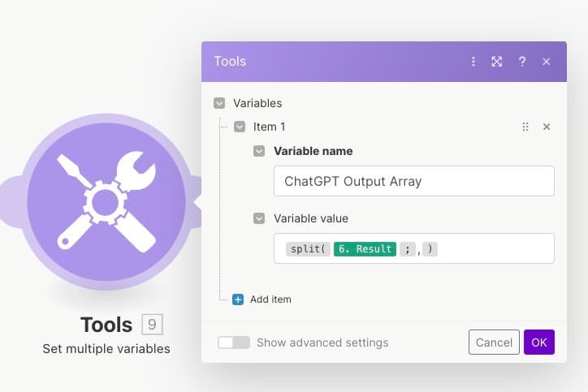Click the Tools module title text
Screen dimensions: 588x392
[x=106, y=325]
